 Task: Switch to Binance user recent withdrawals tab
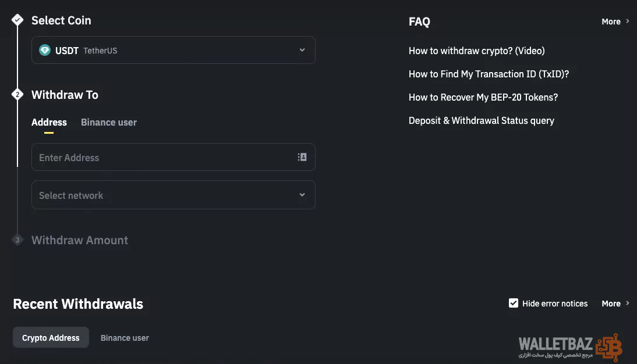click(x=125, y=338)
